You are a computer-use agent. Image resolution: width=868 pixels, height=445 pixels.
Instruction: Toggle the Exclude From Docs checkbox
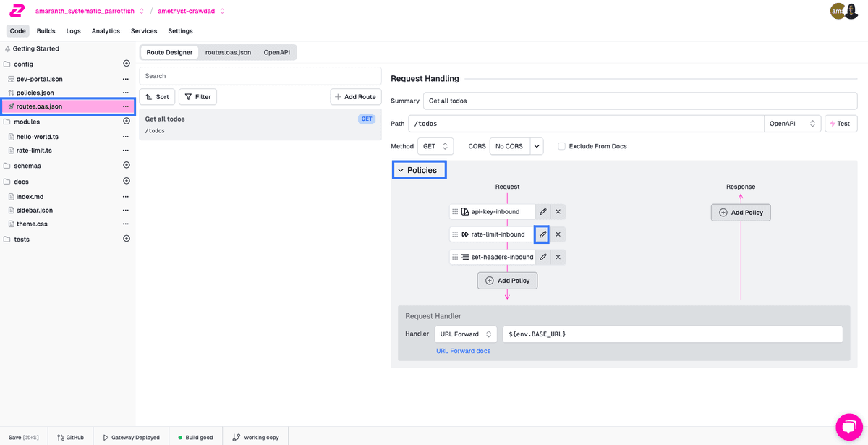(x=561, y=146)
